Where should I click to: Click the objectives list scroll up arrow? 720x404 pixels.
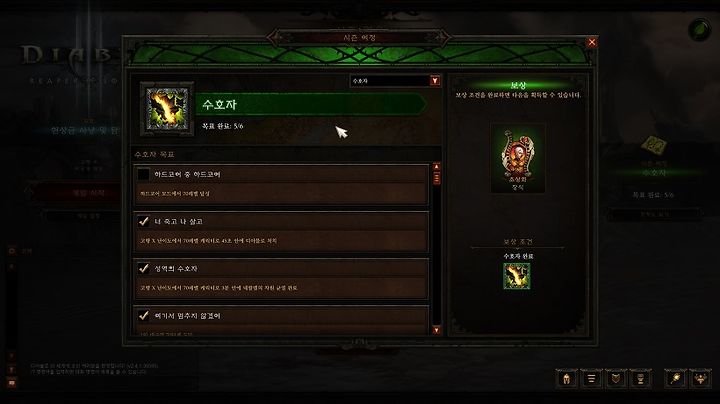[x=436, y=167]
